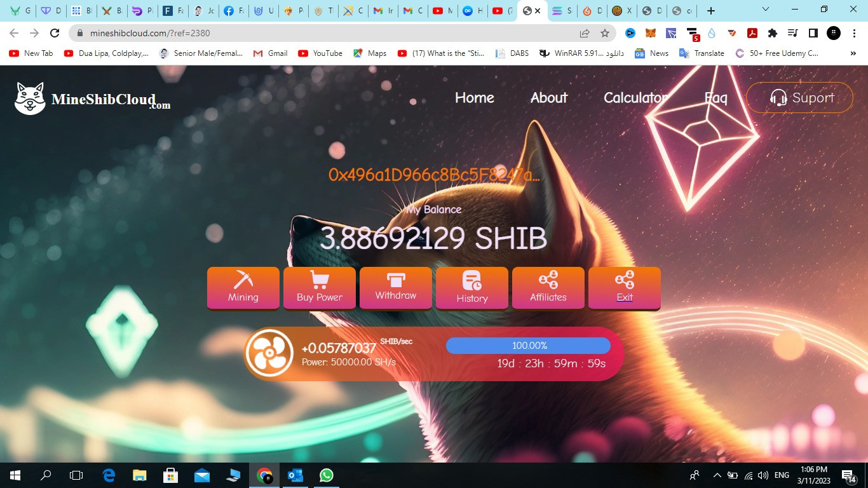Reload the page with refresh icon
868x488 pixels.
coord(55,33)
